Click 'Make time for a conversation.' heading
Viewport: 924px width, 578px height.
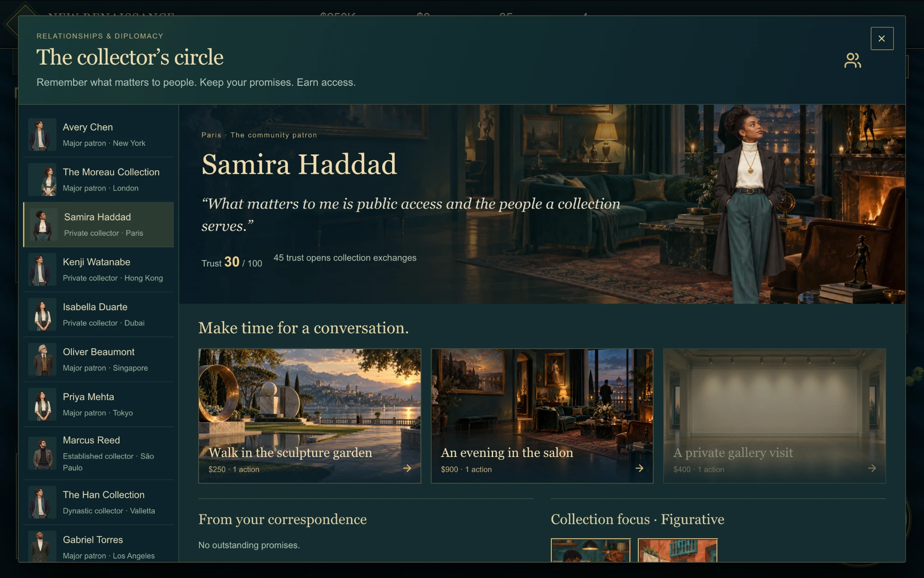pyautogui.click(x=304, y=328)
